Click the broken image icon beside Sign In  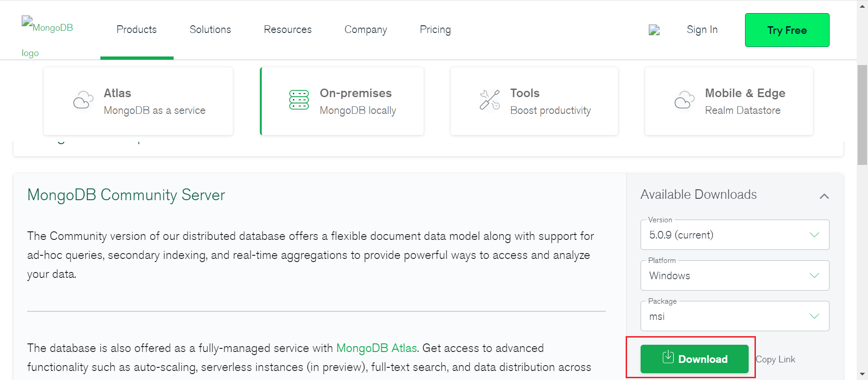(x=654, y=30)
